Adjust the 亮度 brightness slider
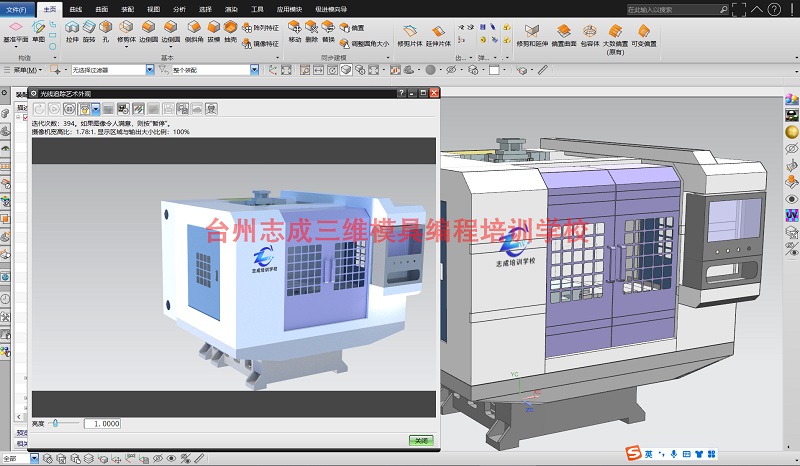This screenshot has height=466, width=800. click(x=55, y=423)
